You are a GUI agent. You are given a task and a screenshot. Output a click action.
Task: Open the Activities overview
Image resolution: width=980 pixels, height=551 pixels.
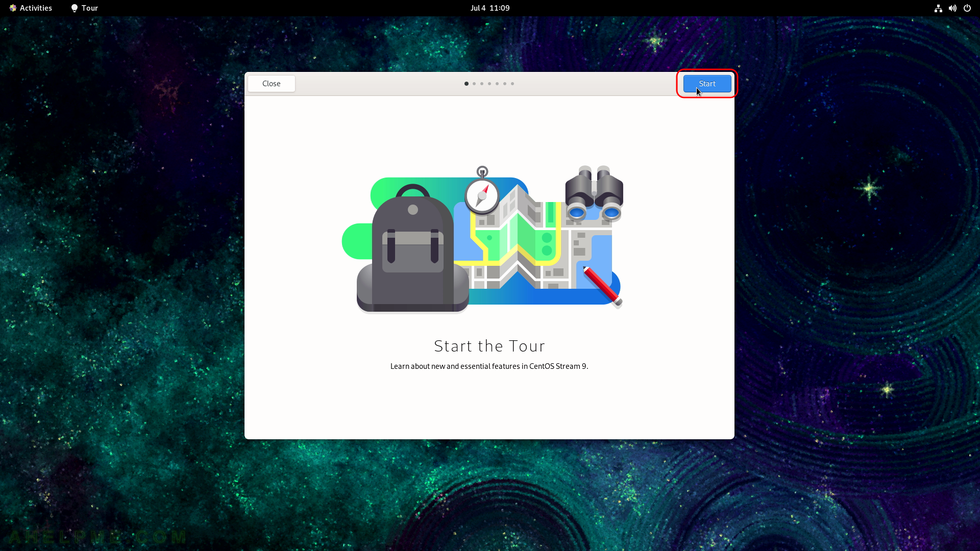[x=31, y=8]
